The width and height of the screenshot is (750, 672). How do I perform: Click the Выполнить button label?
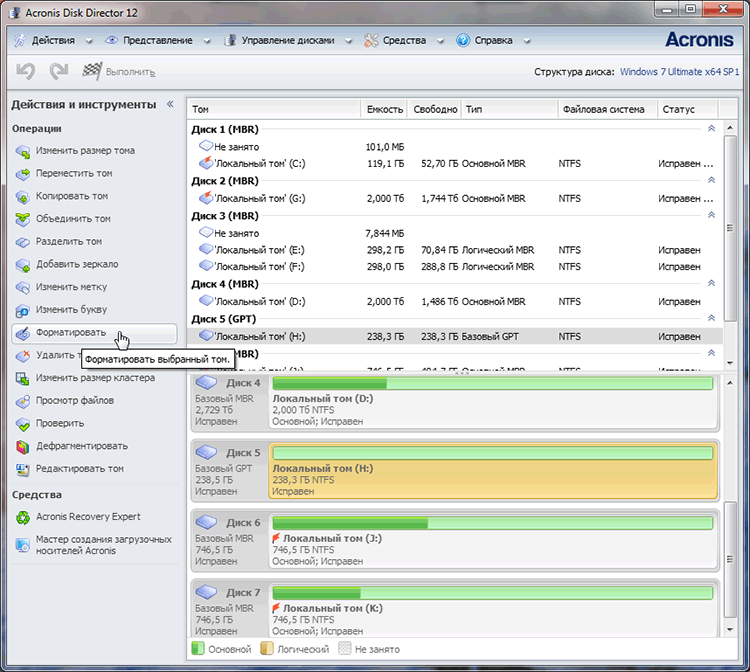(x=130, y=72)
